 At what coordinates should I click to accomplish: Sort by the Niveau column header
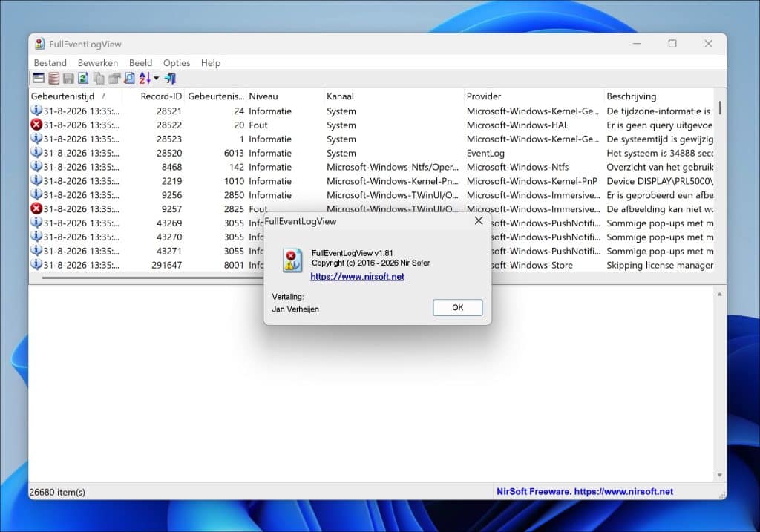pyautogui.click(x=285, y=96)
